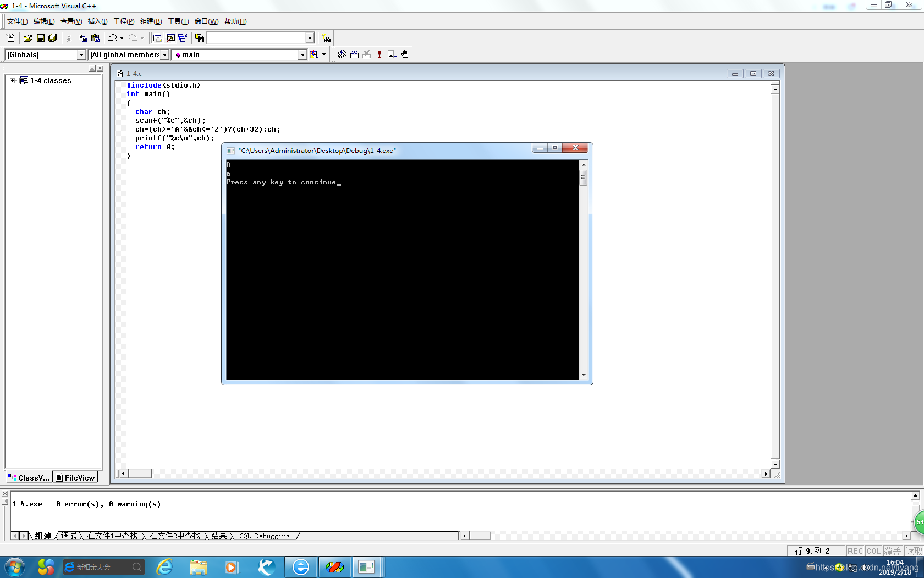
Task: Click the Build icon
Action: (x=354, y=54)
